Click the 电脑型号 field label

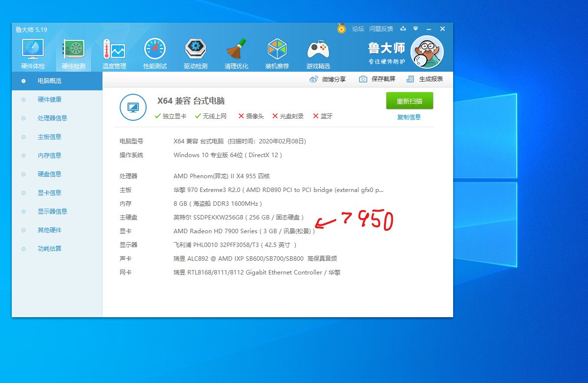click(x=131, y=141)
